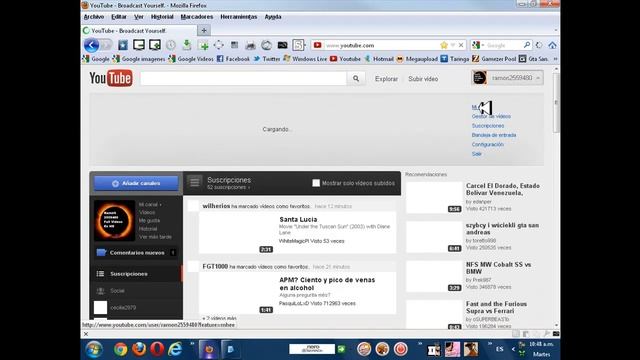Open the Hotmail bookmark

379,59
